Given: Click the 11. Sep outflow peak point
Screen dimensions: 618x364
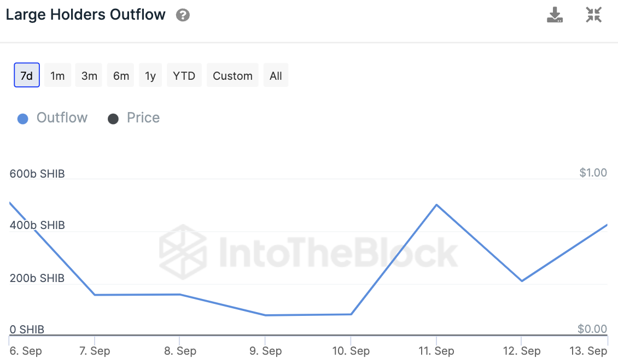Looking at the screenshot, I should click(436, 204).
